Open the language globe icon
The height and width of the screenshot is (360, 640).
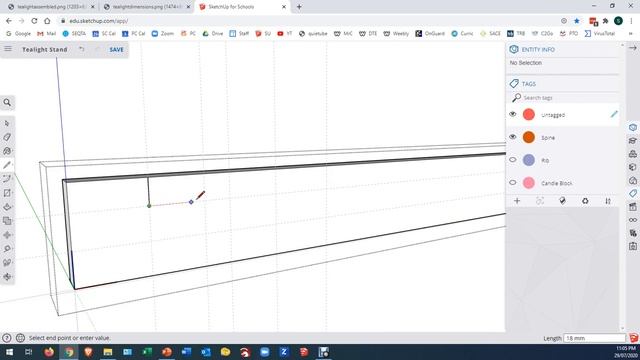point(20,338)
